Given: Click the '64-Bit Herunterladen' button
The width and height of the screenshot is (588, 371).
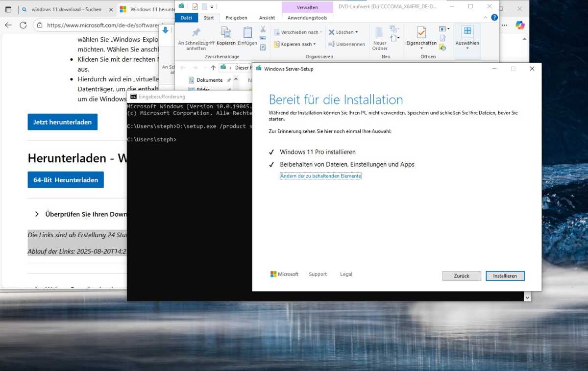Looking at the screenshot, I should click(x=66, y=180).
